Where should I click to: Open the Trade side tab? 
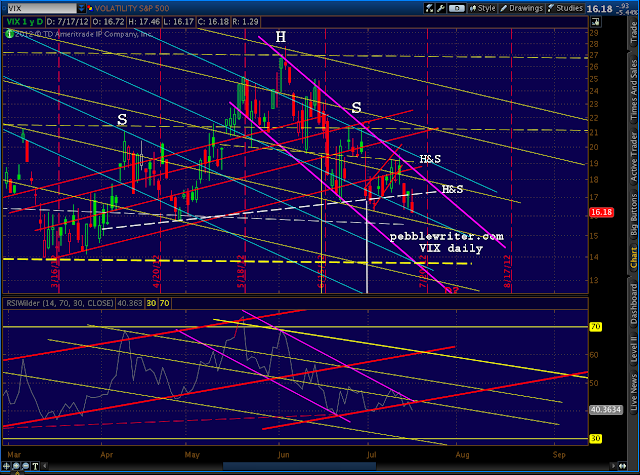[x=633, y=32]
